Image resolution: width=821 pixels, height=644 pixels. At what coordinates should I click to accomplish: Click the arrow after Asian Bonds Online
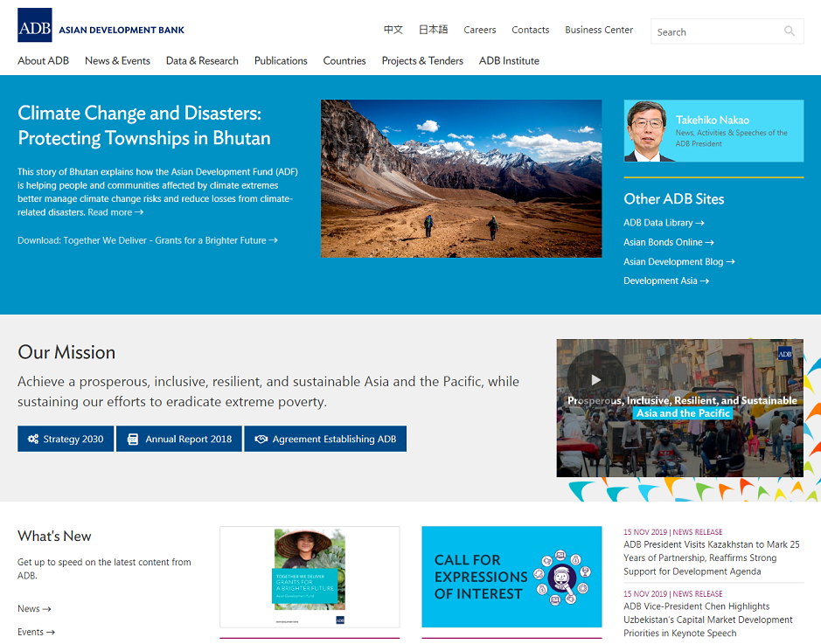click(x=709, y=242)
